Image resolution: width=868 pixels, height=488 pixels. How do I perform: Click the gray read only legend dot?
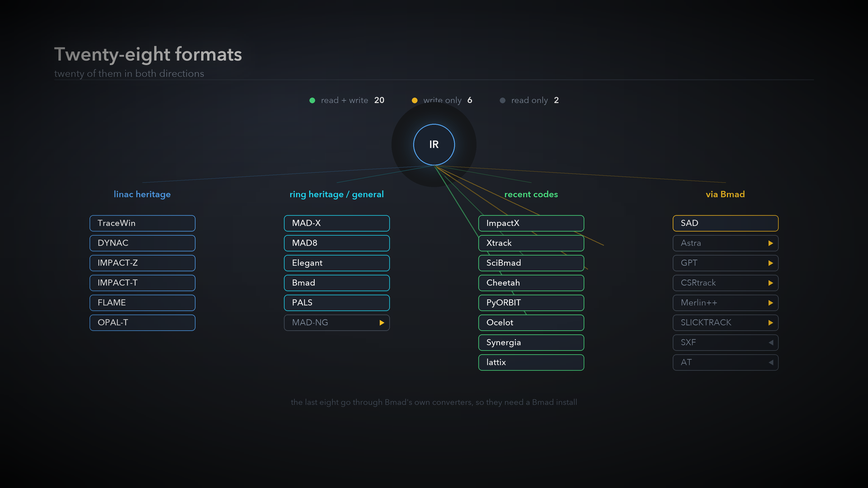[x=502, y=100]
